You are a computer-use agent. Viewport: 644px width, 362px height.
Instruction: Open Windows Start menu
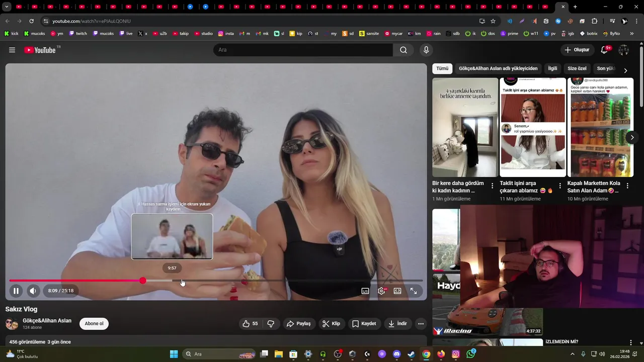[174, 354]
